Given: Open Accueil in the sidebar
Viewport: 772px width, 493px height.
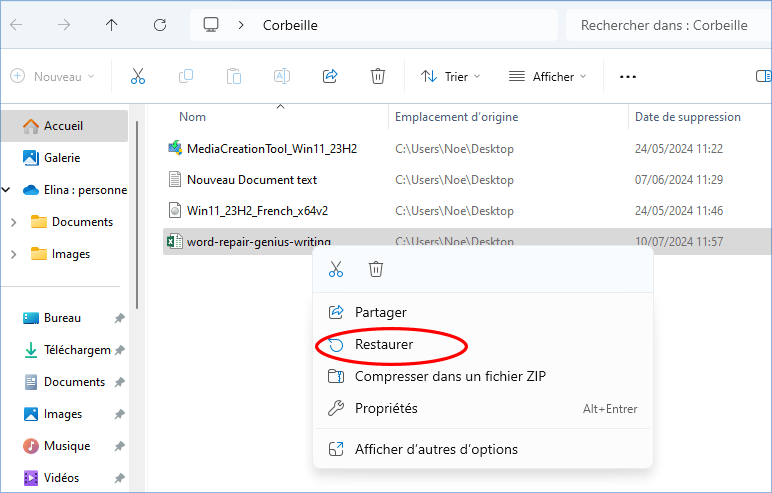Looking at the screenshot, I should coord(64,126).
